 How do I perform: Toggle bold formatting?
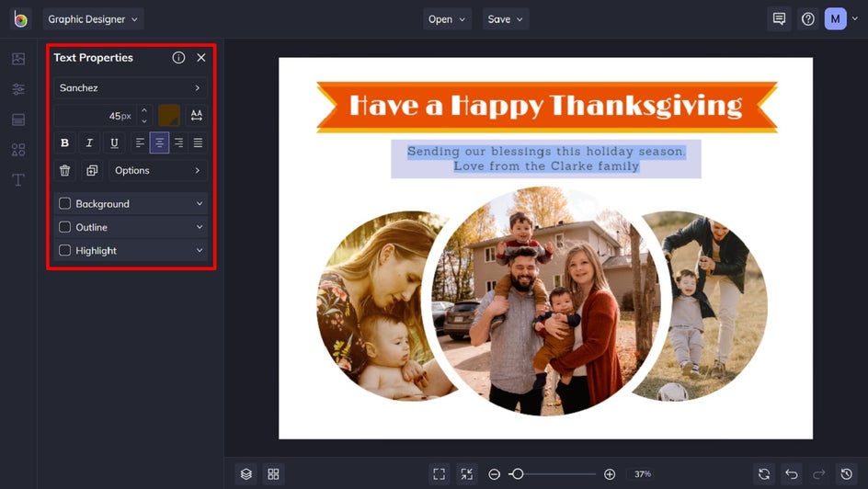coord(64,142)
